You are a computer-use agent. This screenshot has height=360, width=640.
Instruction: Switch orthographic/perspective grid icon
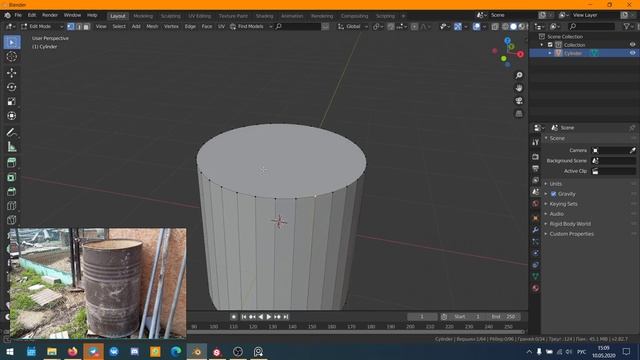pyautogui.click(x=519, y=113)
